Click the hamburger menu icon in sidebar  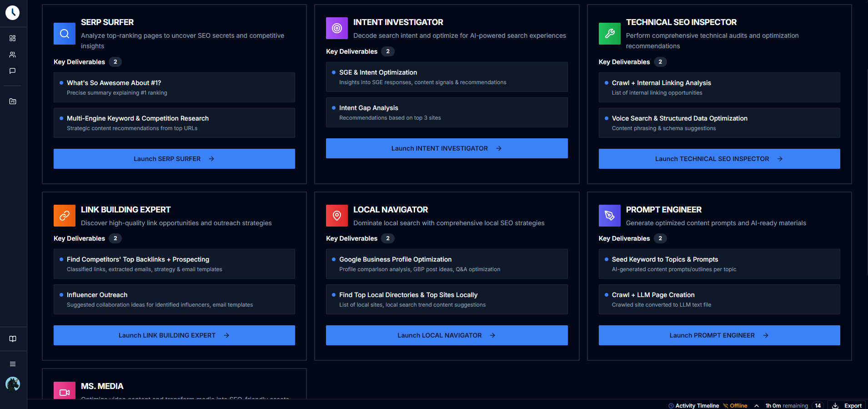[x=13, y=364]
